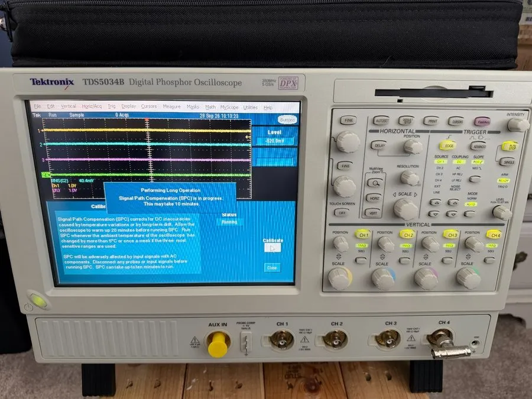Click the Calibrate button in calibration panel
Viewport: 532px width, 399px height.
pyautogui.click(x=273, y=248)
